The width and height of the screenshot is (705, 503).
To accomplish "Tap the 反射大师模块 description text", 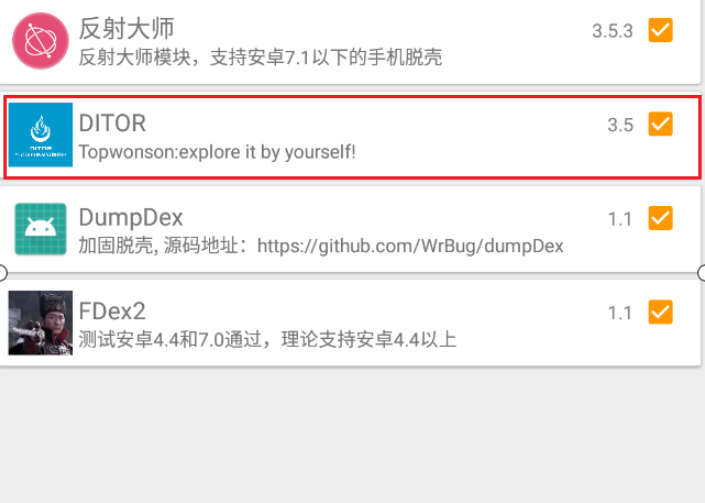I will pyautogui.click(x=260, y=58).
